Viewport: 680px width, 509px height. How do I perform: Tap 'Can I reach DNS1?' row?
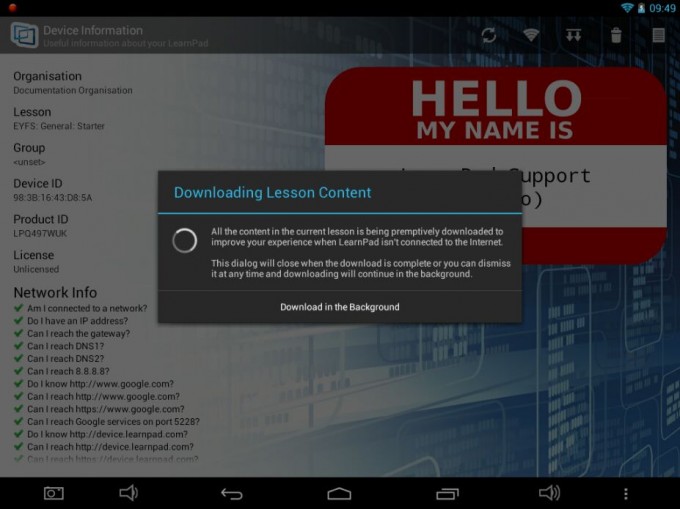click(x=59, y=346)
